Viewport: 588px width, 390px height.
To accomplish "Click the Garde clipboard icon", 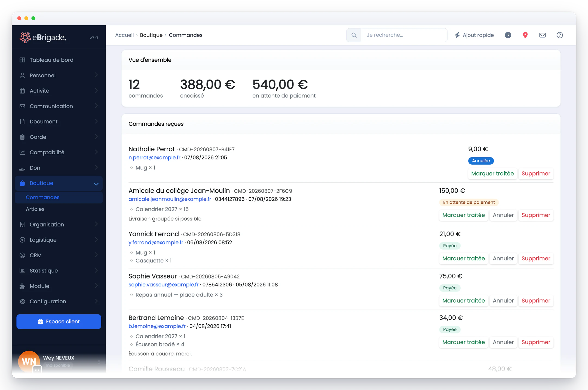I will pos(22,137).
